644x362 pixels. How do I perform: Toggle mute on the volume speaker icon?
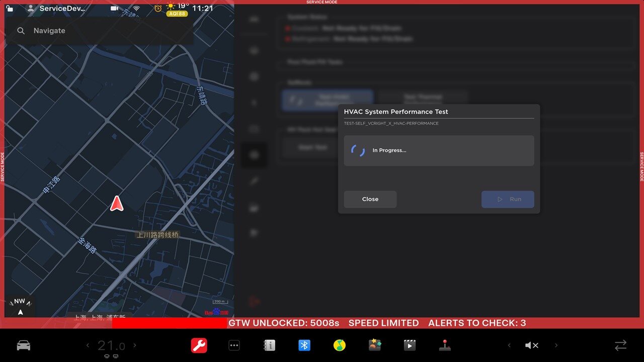click(531, 345)
